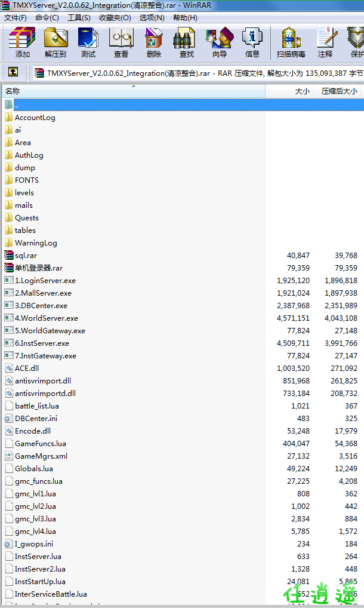Viewport: 364px width, 608px height.
Task: Select GameFuncs.lua file
Action: [x=40, y=443]
